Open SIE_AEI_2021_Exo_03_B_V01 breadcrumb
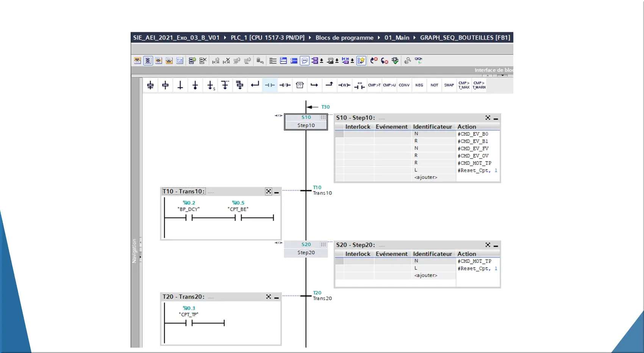The height and width of the screenshot is (353, 644). point(176,37)
